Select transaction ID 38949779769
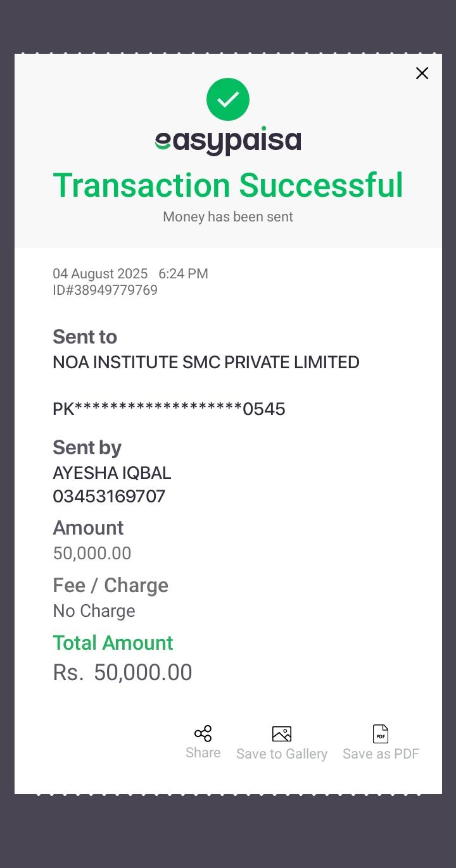 tap(105, 290)
